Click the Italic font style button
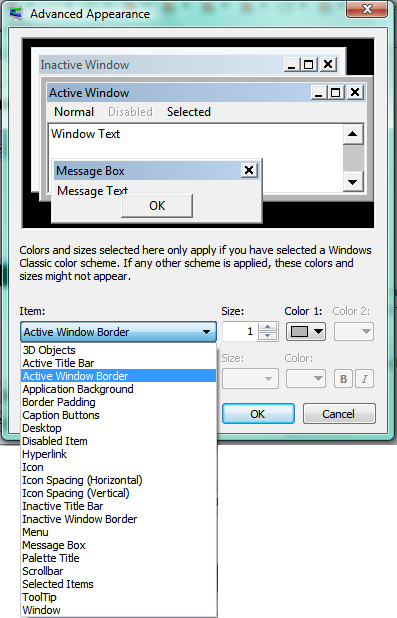Image resolution: width=397 pixels, height=618 pixels. coord(365,379)
